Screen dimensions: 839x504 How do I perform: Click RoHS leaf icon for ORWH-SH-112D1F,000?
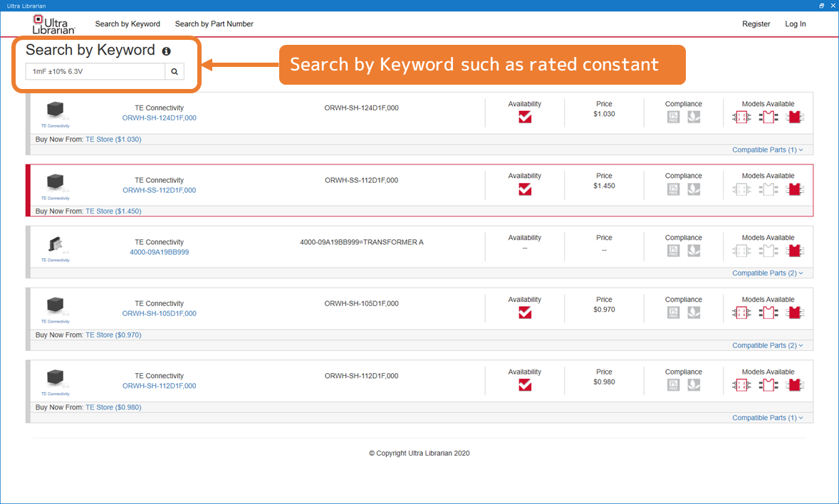[x=694, y=385]
